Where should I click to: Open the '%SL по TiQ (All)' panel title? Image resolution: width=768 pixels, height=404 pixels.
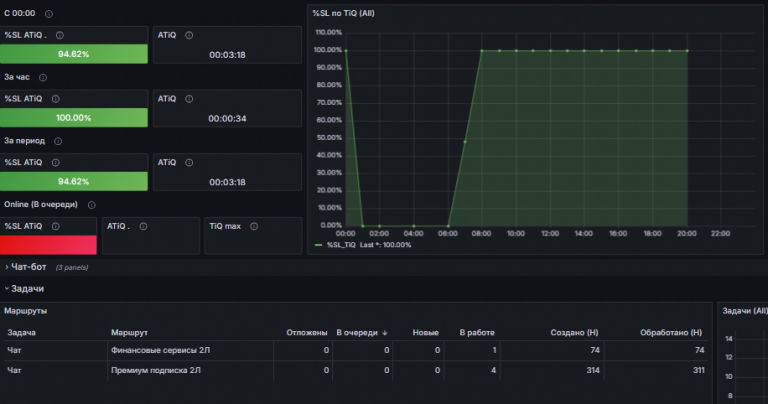click(343, 13)
